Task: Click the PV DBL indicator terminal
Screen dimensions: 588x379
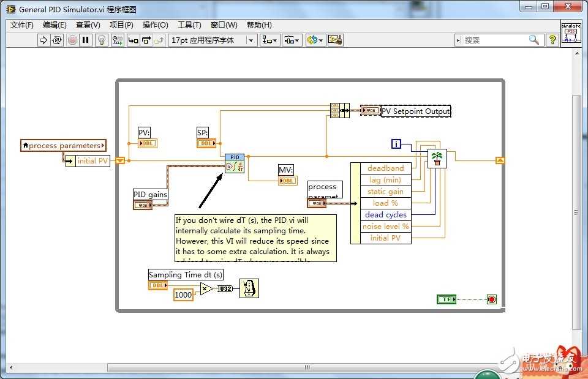Action: pyautogui.click(x=148, y=143)
